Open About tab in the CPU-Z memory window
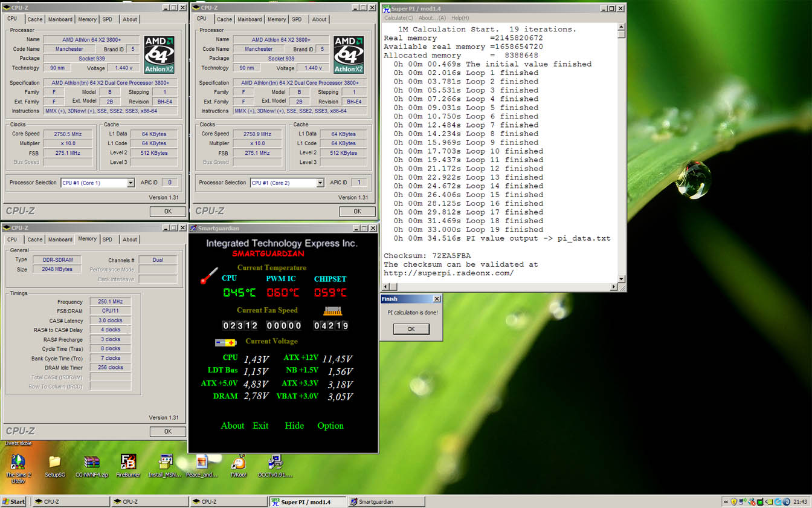The image size is (812, 508). tap(130, 239)
